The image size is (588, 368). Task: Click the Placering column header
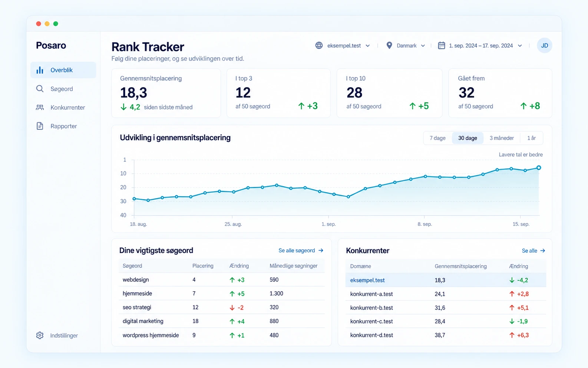203,266
